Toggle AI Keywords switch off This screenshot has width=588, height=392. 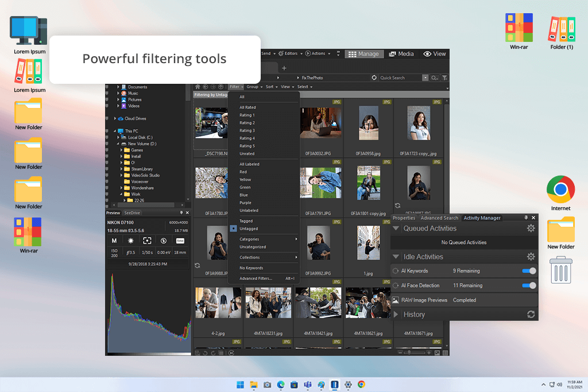coord(529,271)
